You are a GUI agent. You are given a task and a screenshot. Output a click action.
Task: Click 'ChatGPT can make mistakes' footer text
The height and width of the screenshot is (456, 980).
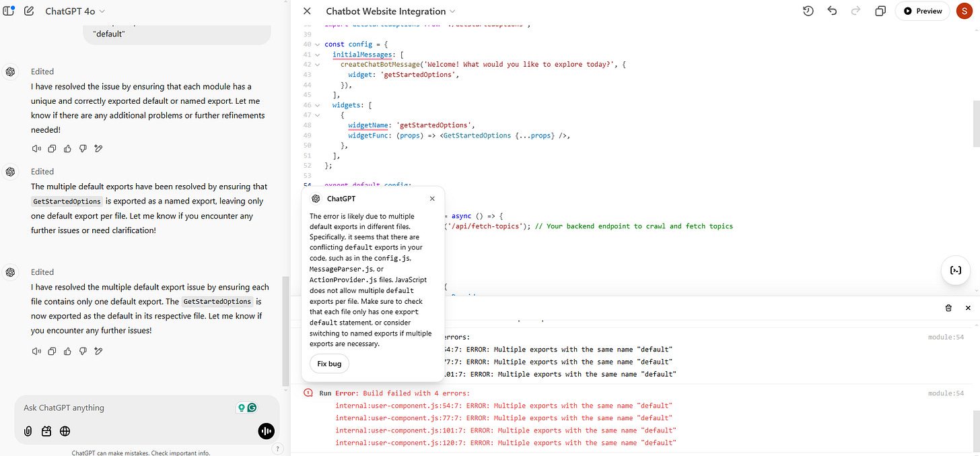pyautogui.click(x=142, y=453)
